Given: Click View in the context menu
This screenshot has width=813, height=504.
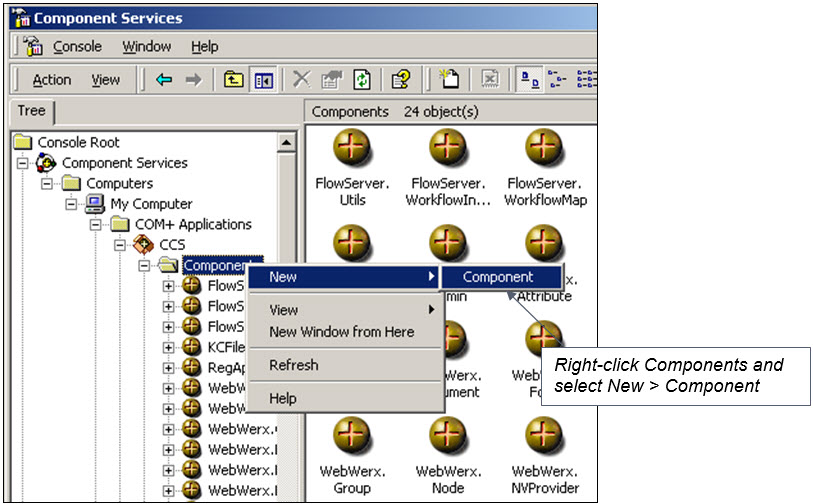Looking at the screenshot, I should [x=344, y=310].
